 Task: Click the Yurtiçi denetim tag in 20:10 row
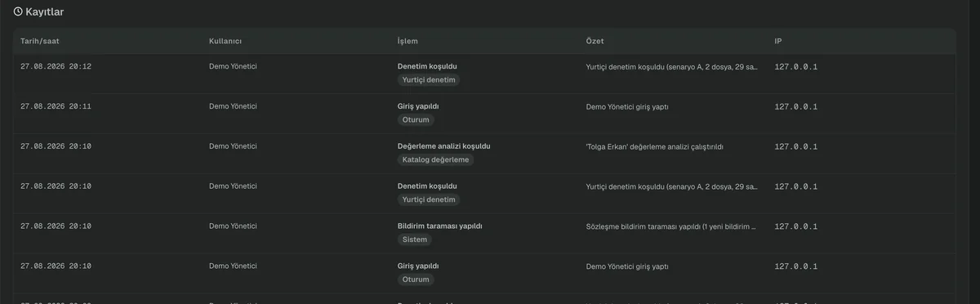[x=429, y=200]
